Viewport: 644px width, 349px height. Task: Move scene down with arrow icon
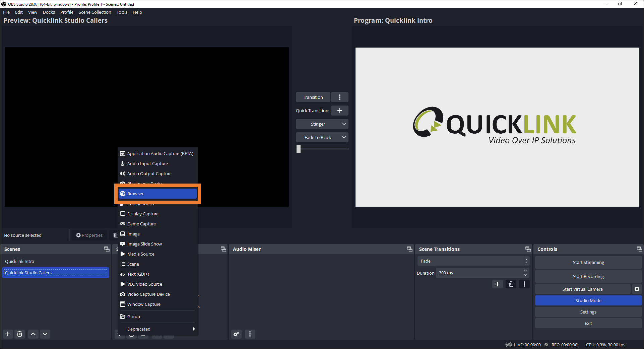click(45, 334)
